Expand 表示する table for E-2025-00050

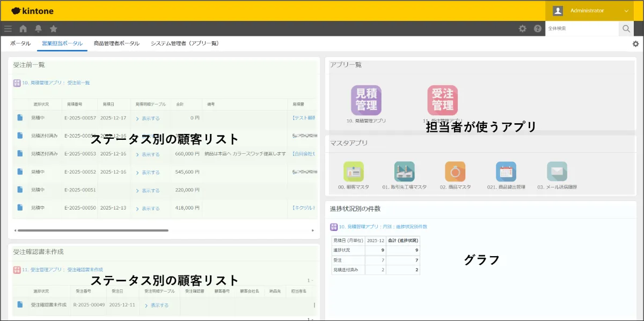coord(148,208)
